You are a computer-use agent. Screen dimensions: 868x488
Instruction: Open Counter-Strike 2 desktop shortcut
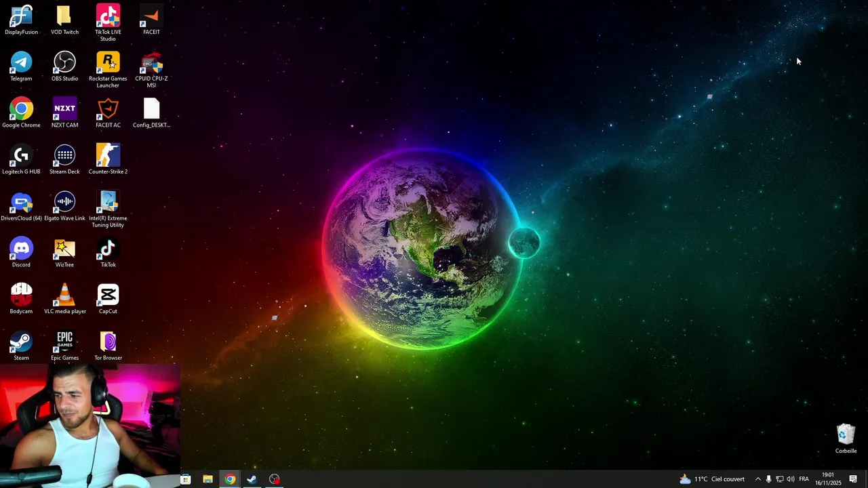coord(108,160)
